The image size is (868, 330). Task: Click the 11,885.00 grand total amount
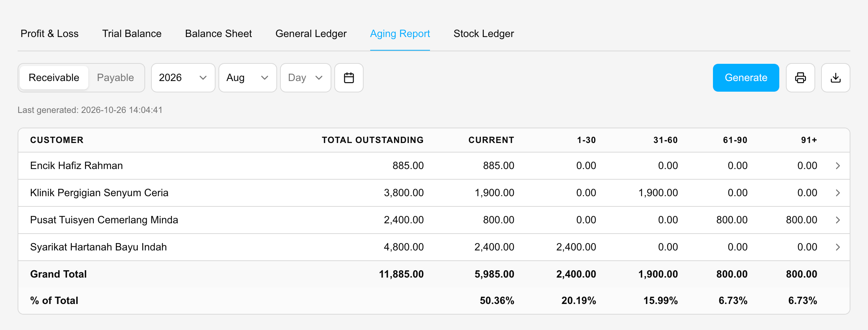(401, 274)
